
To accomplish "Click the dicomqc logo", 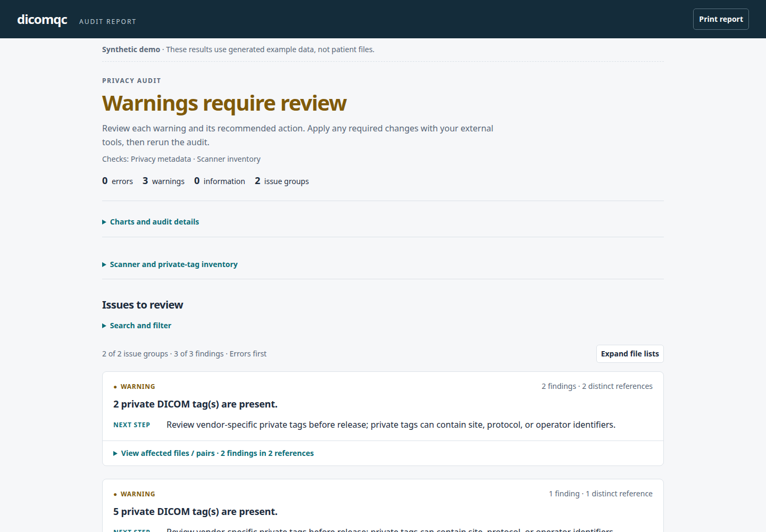I will click(42, 20).
